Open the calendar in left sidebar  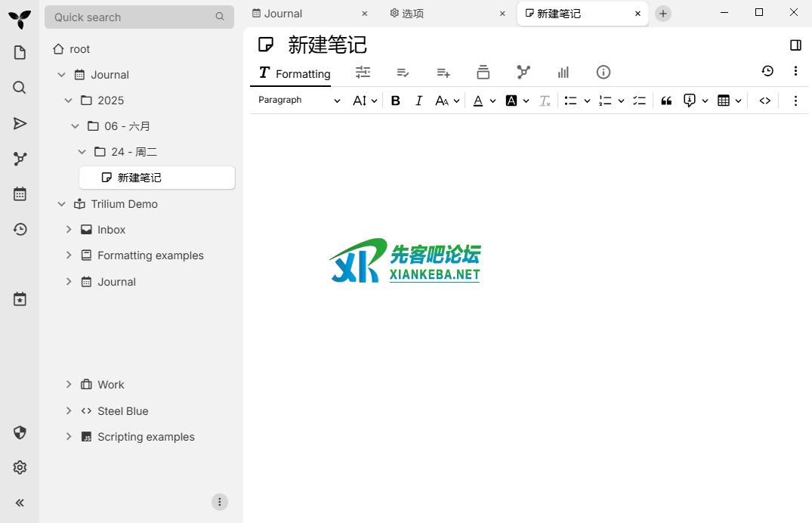20,194
